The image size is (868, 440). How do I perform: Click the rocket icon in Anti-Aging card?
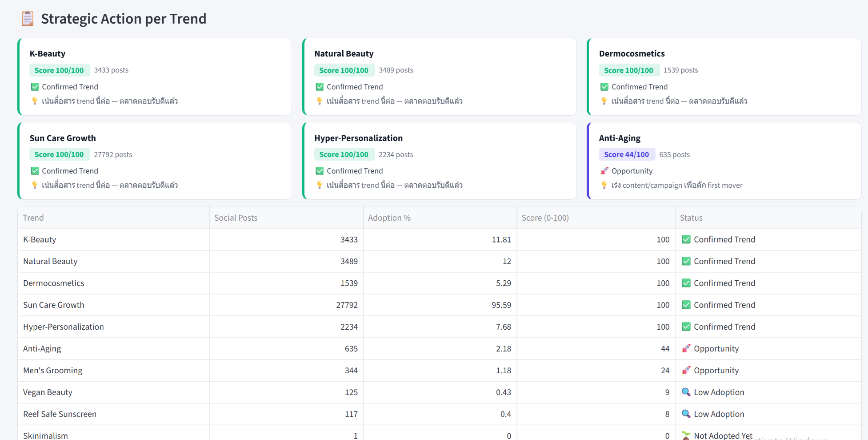tap(604, 171)
